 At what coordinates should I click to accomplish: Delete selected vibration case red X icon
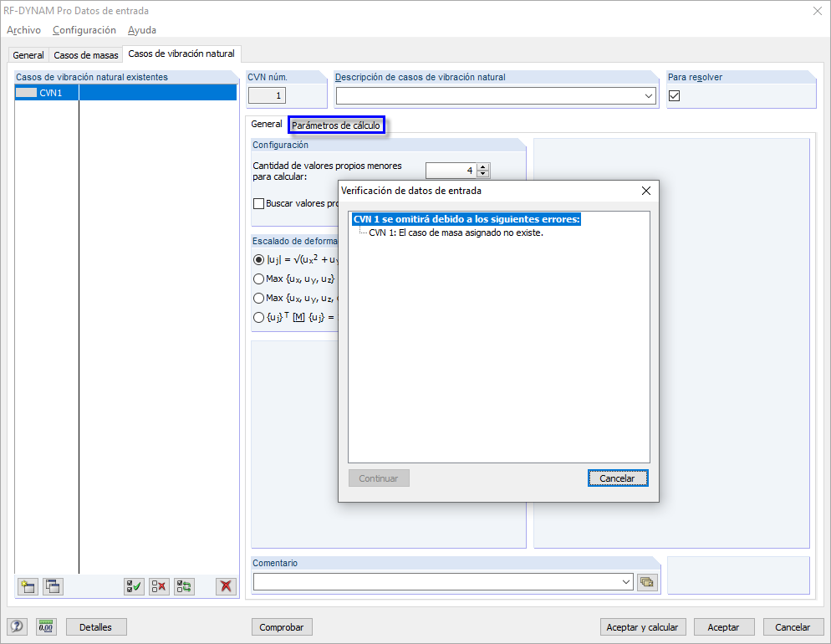(227, 586)
